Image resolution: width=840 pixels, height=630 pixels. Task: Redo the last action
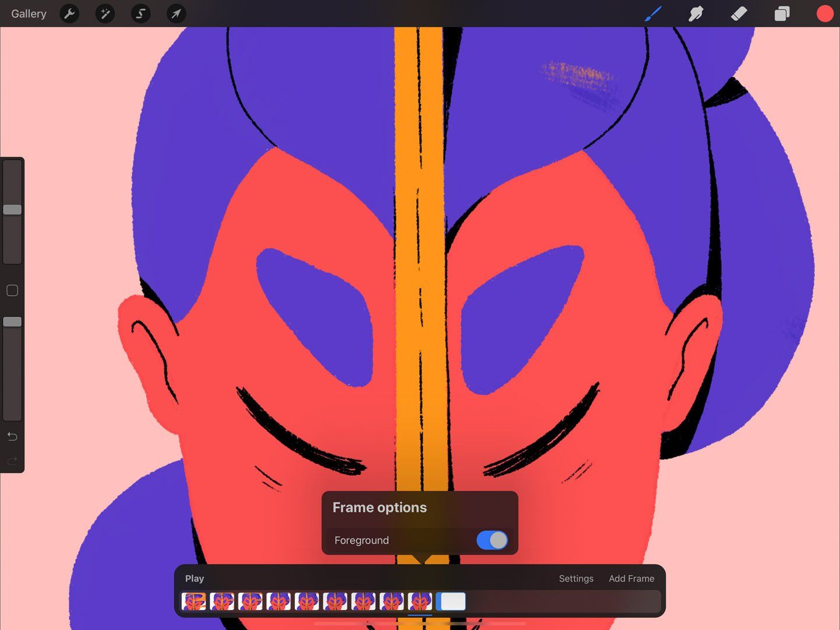pos(12,461)
